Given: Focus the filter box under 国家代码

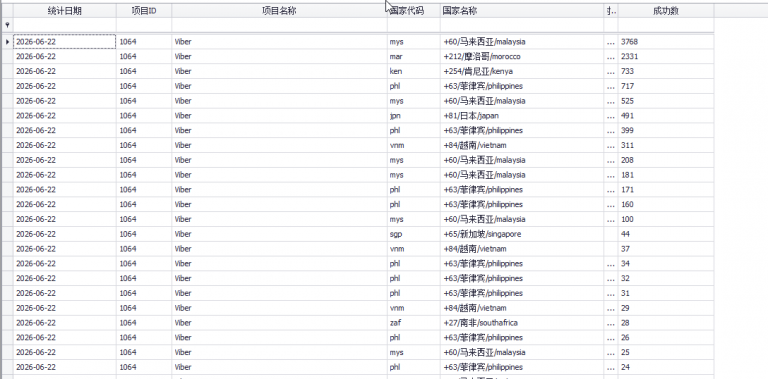Looking at the screenshot, I should [413, 24].
